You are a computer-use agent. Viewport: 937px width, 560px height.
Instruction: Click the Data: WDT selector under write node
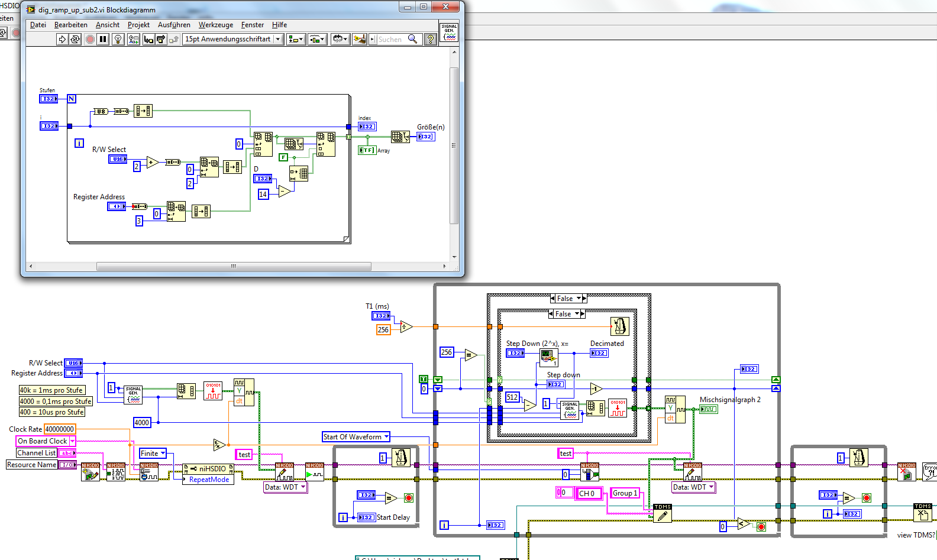tap(285, 487)
